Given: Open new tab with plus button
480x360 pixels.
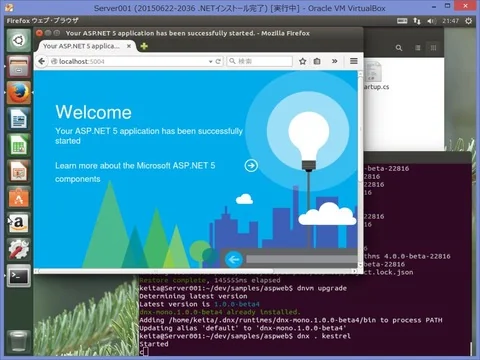Looking at the screenshot, I should (x=144, y=46).
